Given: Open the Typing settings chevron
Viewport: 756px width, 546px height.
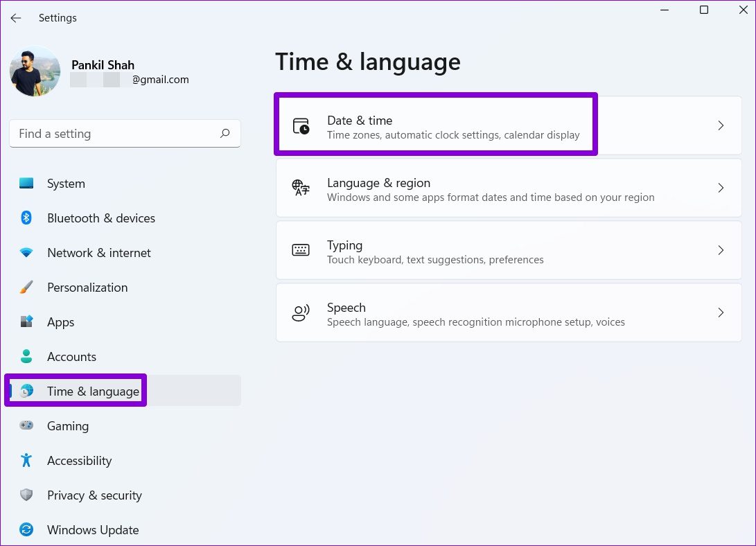Looking at the screenshot, I should pos(721,250).
